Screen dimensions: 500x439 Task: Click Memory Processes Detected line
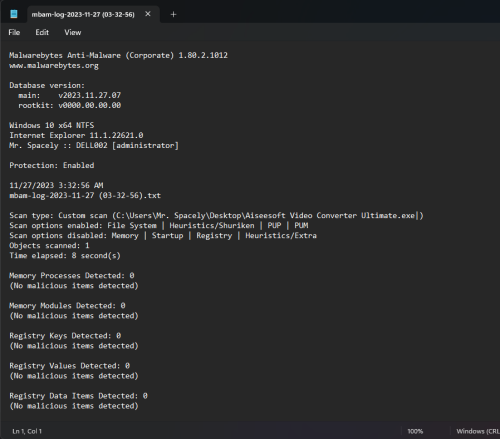72,276
